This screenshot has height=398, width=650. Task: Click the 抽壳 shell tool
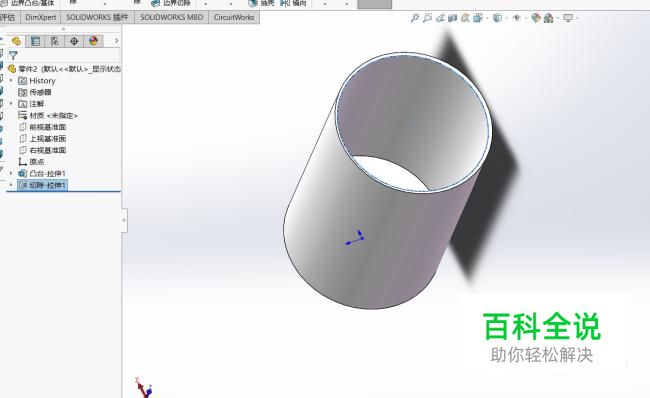pyautogui.click(x=262, y=3)
